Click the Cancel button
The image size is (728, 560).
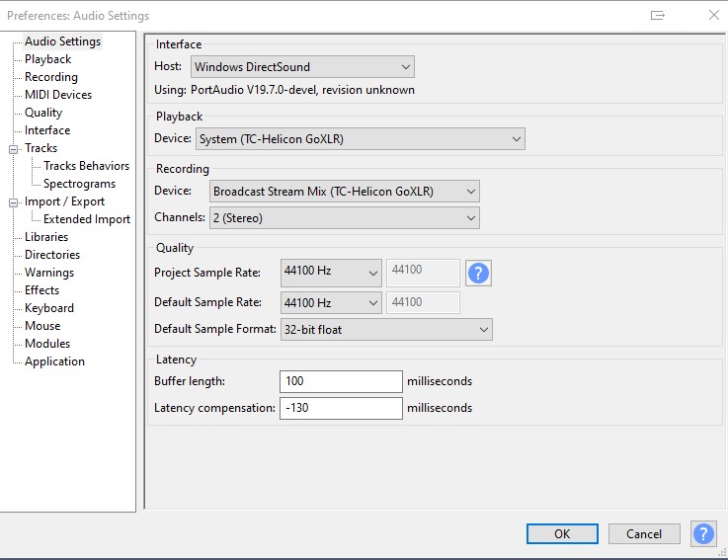coord(644,534)
